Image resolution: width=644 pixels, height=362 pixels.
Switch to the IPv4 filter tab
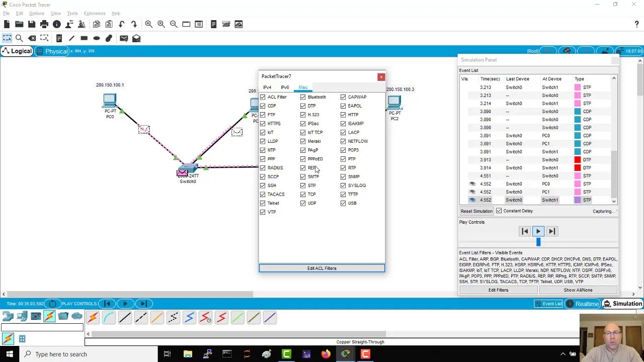tap(267, 87)
